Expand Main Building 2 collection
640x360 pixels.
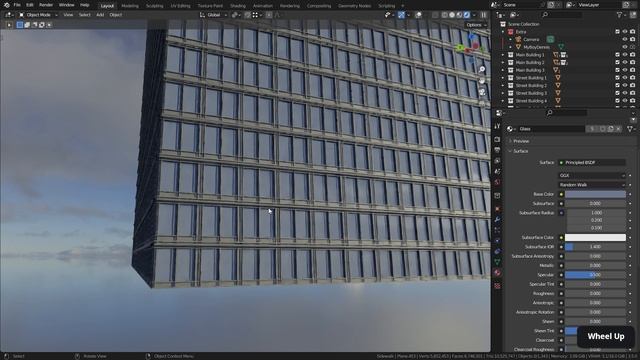(x=503, y=62)
